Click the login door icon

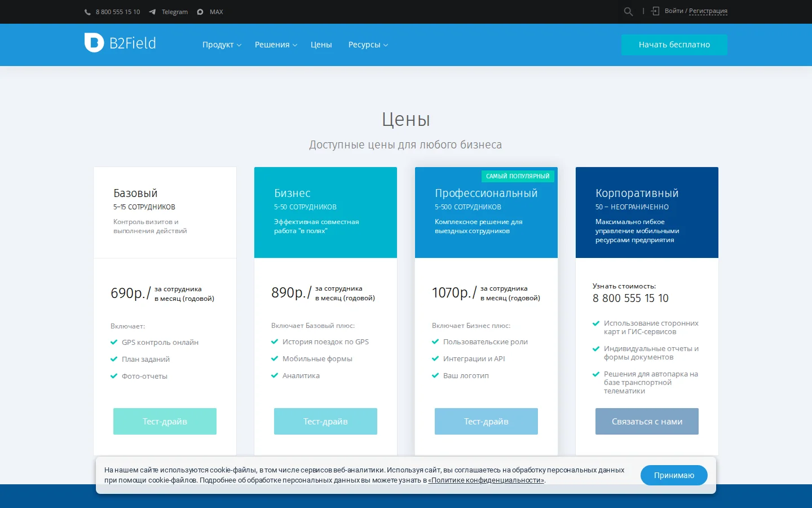(x=655, y=11)
